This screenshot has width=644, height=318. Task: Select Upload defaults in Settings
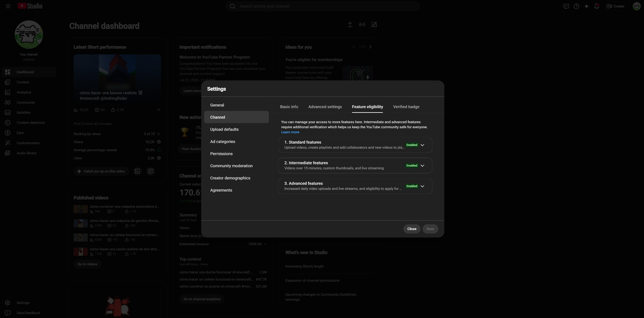(236, 129)
